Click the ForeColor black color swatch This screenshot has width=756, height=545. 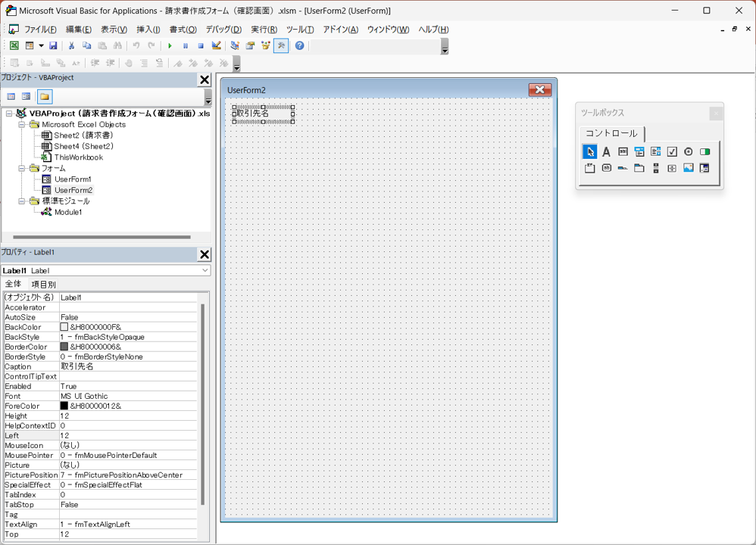click(64, 406)
